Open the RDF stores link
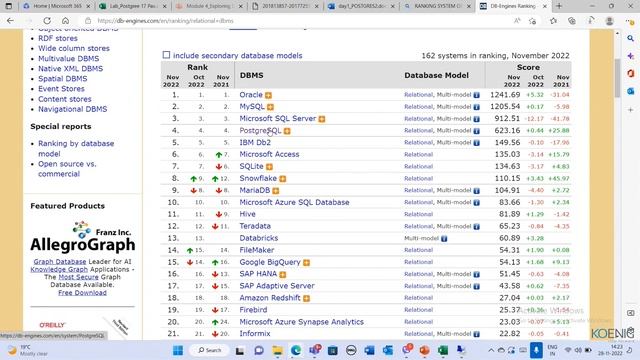 coord(58,38)
